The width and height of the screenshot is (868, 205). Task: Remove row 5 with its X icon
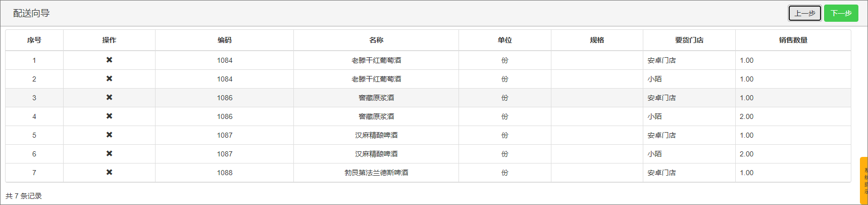[x=109, y=135]
